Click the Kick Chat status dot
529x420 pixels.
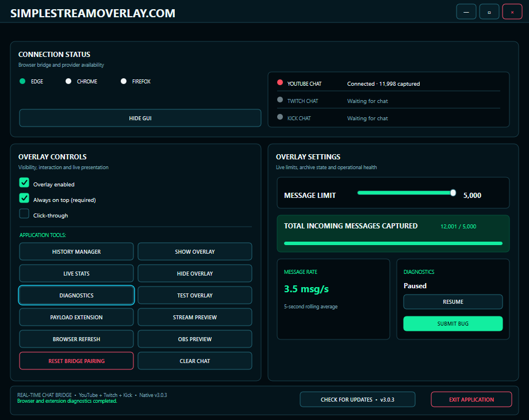[x=279, y=117]
